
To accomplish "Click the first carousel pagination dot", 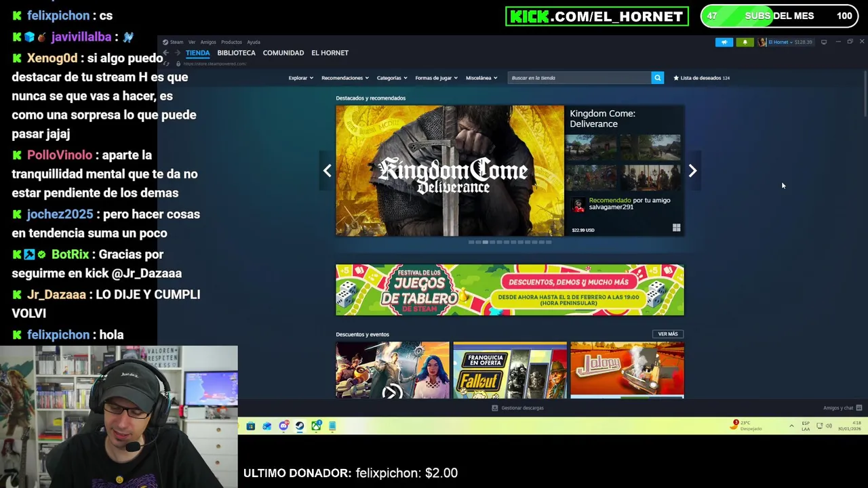I will point(471,242).
